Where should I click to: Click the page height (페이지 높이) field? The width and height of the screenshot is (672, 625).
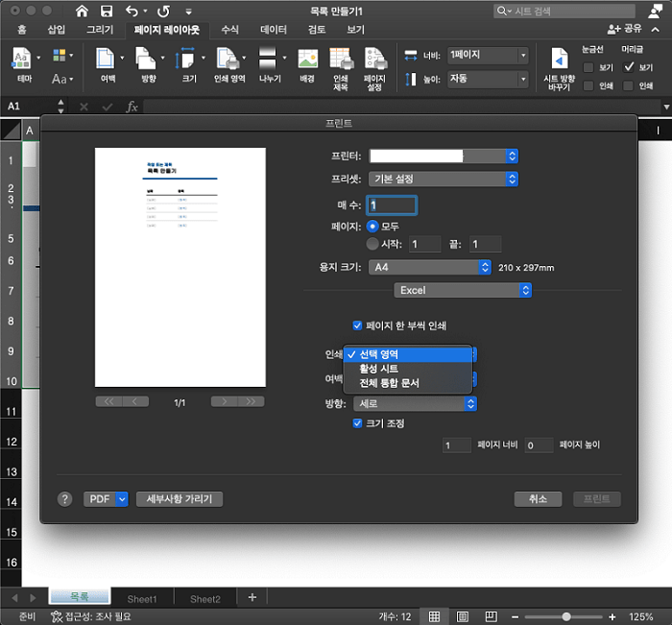point(540,445)
